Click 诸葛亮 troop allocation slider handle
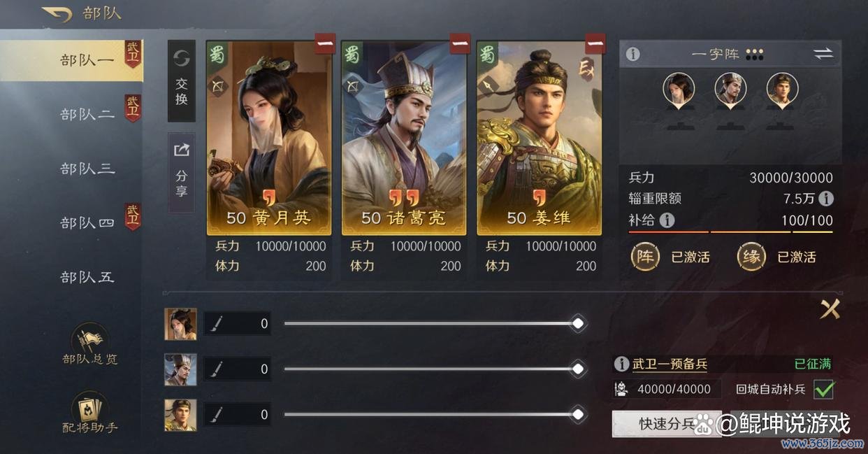 (578, 369)
